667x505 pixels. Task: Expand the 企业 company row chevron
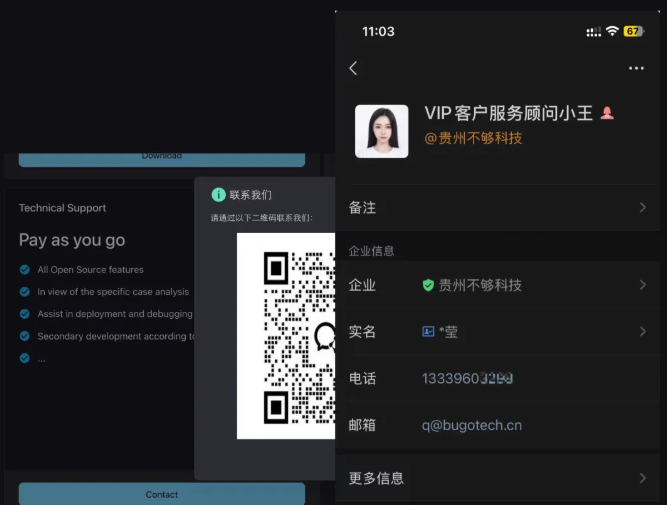(x=642, y=285)
